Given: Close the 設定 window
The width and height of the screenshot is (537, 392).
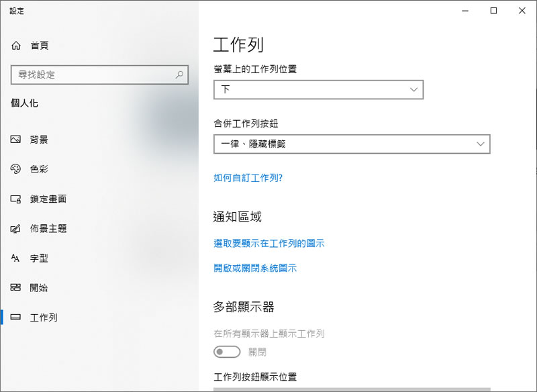Looking at the screenshot, I should [522, 11].
